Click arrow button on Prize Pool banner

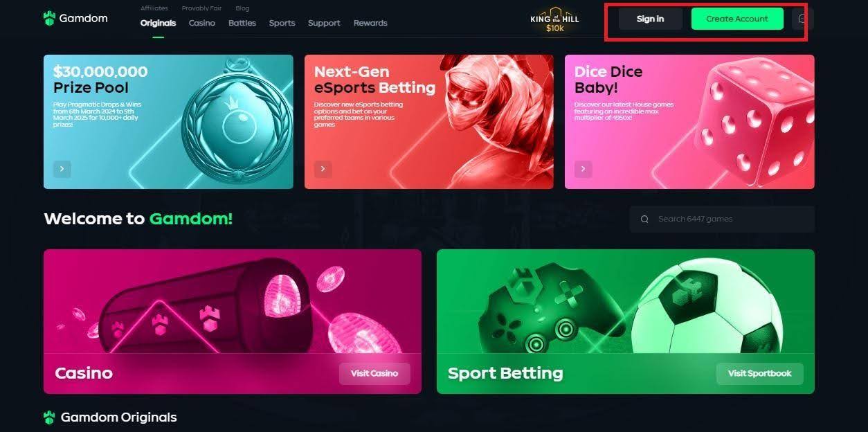(62, 168)
